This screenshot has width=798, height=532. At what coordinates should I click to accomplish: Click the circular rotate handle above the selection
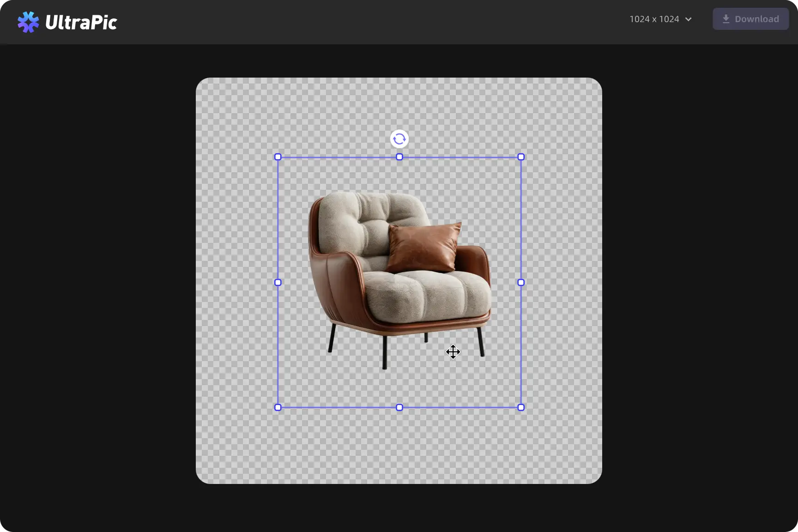399,139
